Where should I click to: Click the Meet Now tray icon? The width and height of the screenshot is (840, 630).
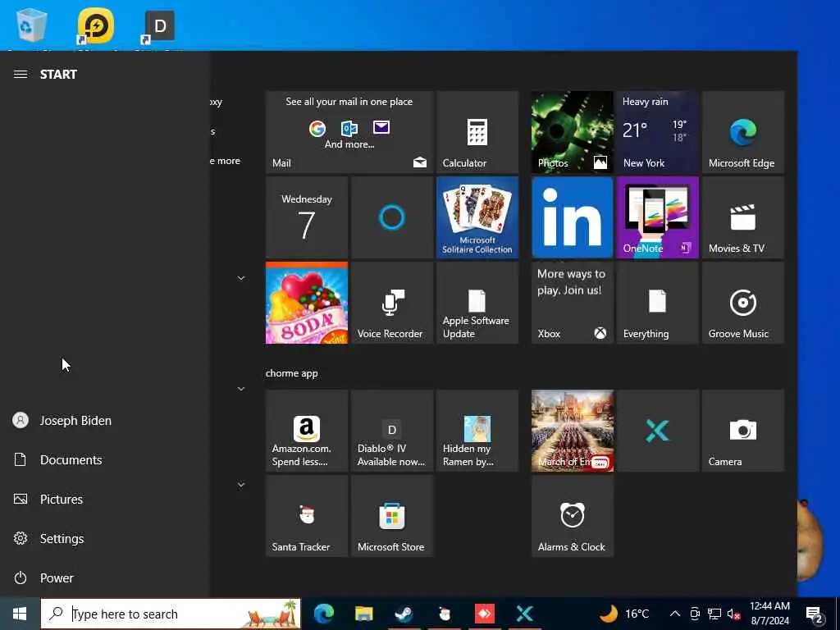coord(695,614)
